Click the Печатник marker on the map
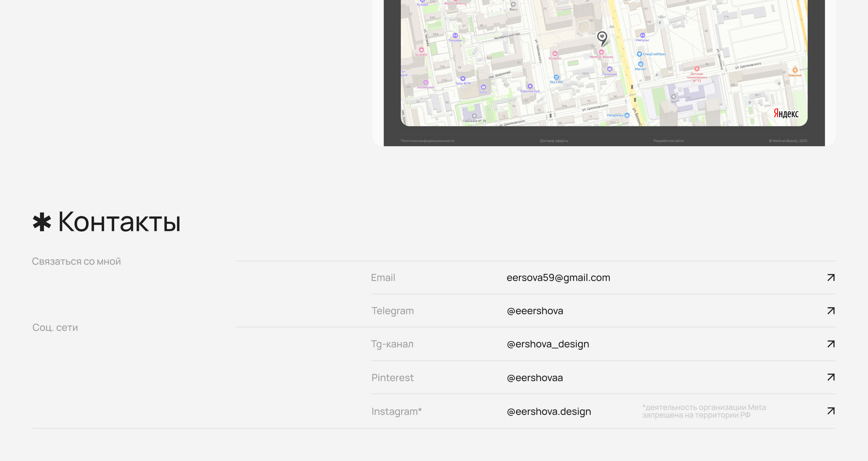Screen dimensions: 868x461 [x=609, y=71]
